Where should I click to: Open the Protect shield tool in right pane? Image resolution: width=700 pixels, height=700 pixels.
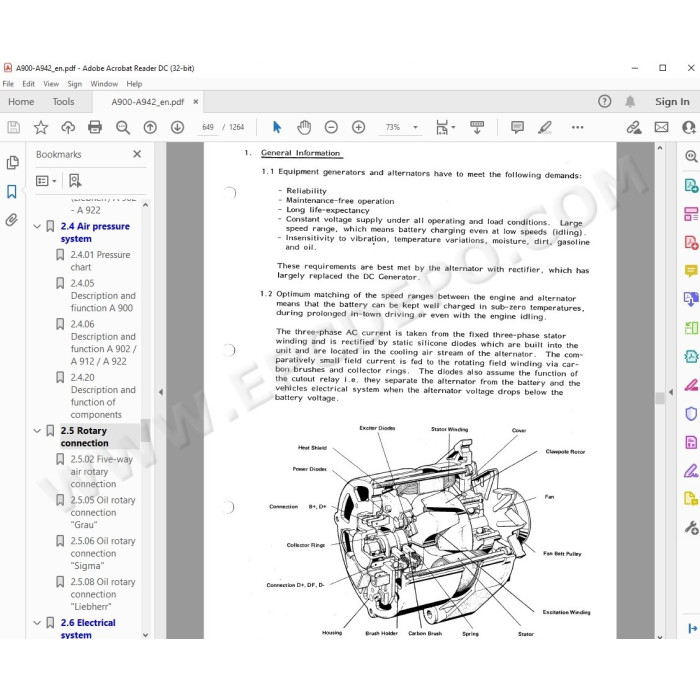coord(691,413)
